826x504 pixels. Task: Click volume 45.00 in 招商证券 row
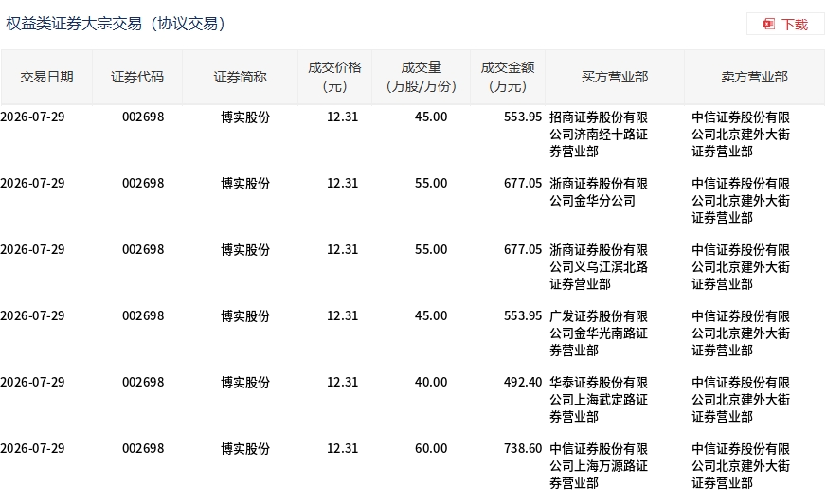pos(431,117)
